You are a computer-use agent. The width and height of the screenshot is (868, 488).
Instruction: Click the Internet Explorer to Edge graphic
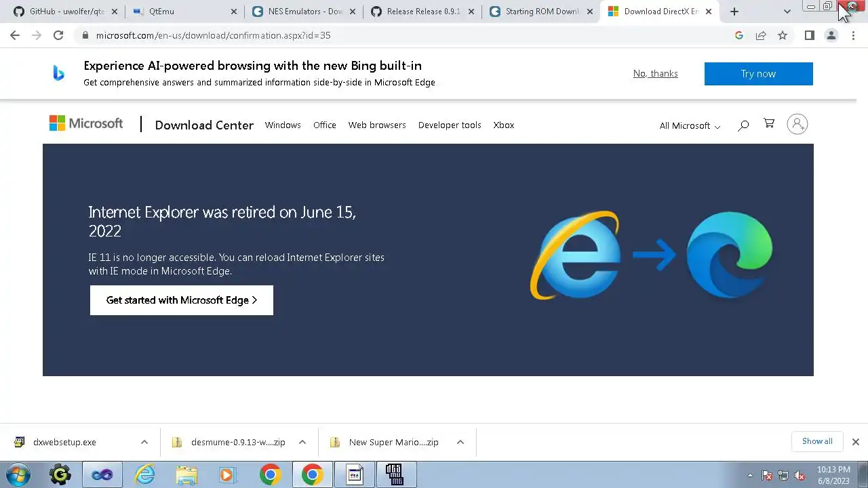pos(651,255)
